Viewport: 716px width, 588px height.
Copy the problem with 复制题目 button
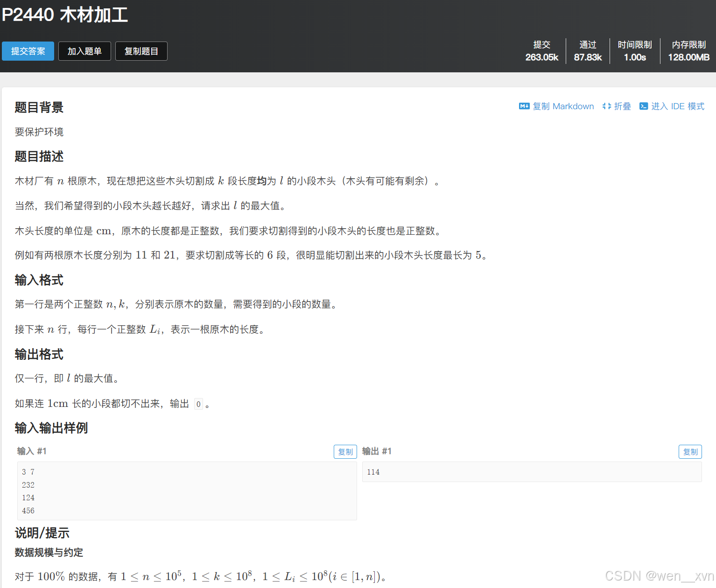pos(141,51)
